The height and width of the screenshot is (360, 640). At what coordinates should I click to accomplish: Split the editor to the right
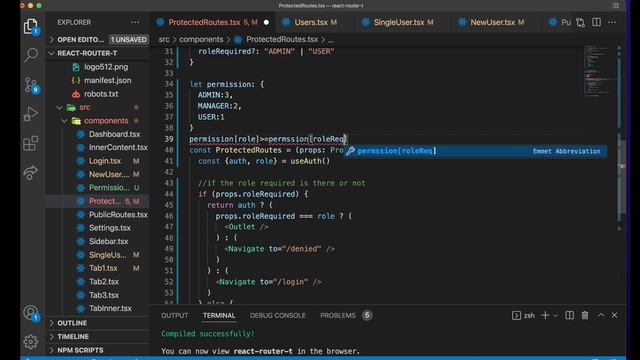pos(596,22)
